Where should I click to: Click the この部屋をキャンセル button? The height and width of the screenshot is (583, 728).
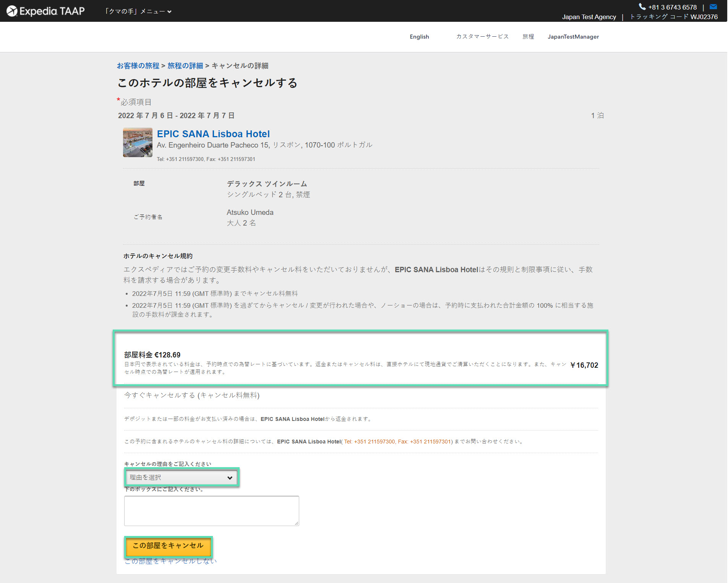pyautogui.click(x=168, y=546)
